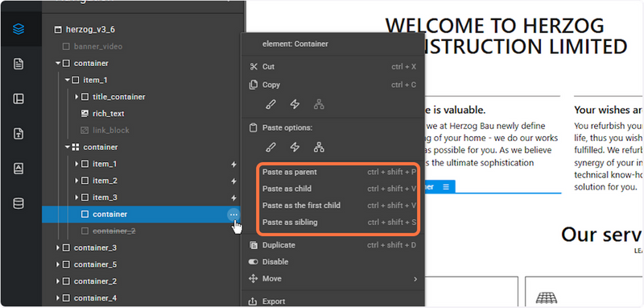This screenshot has height=308, width=644.
Task: Expand item_2 in nested container
Action: click(x=76, y=181)
